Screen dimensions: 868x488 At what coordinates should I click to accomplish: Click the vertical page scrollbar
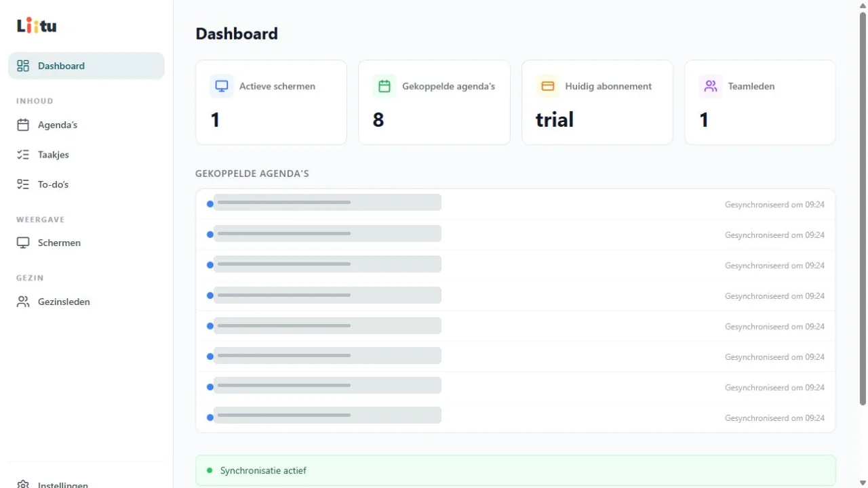point(863,209)
